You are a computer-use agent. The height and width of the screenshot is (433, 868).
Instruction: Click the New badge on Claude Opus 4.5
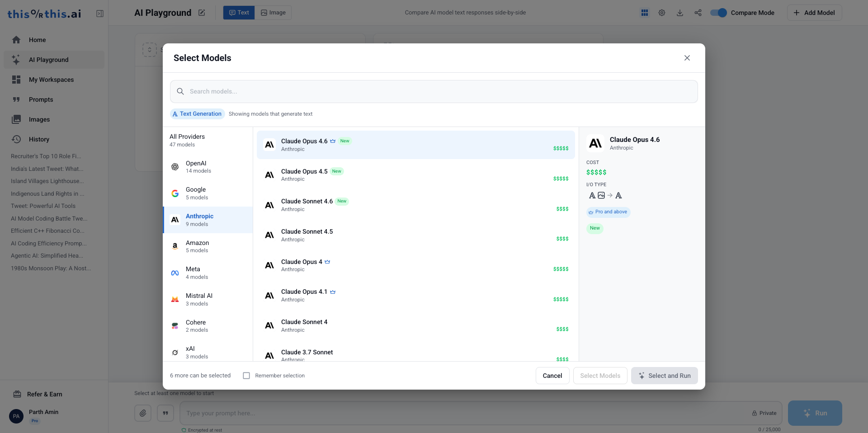click(336, 171)
